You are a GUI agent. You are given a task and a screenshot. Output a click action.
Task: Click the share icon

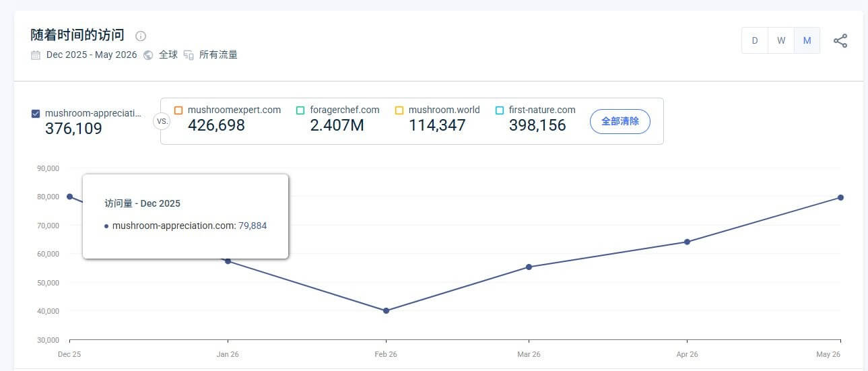coord(840,41)
